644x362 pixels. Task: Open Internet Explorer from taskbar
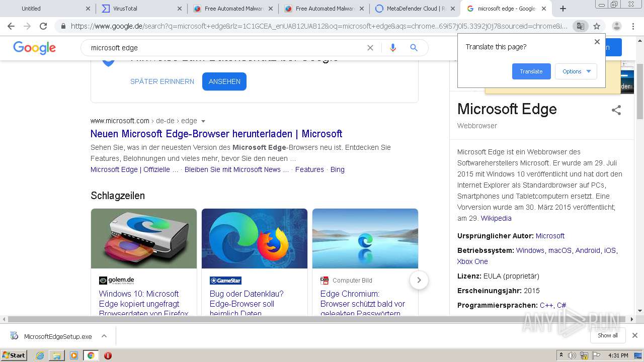[40, 355]
